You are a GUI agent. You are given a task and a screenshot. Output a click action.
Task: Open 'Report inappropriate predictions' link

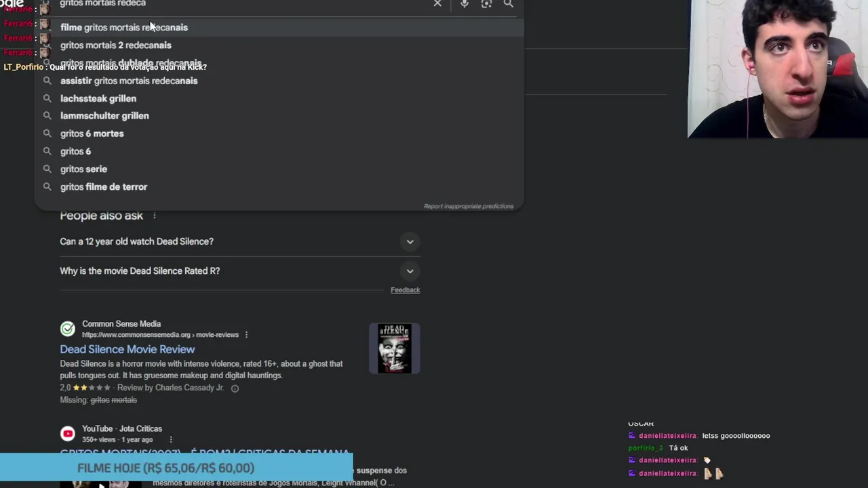click(469, 206)
